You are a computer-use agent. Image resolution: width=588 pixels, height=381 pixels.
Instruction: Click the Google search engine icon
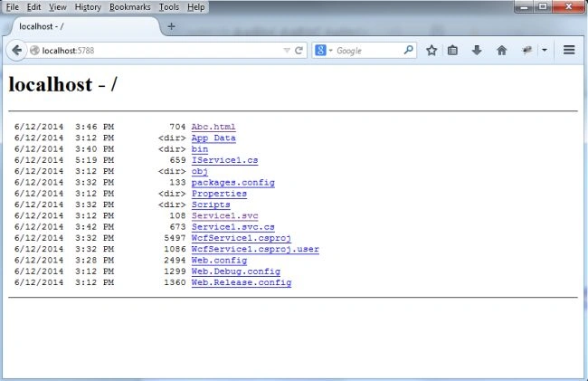pyautogui.click(x=320, y=51)
